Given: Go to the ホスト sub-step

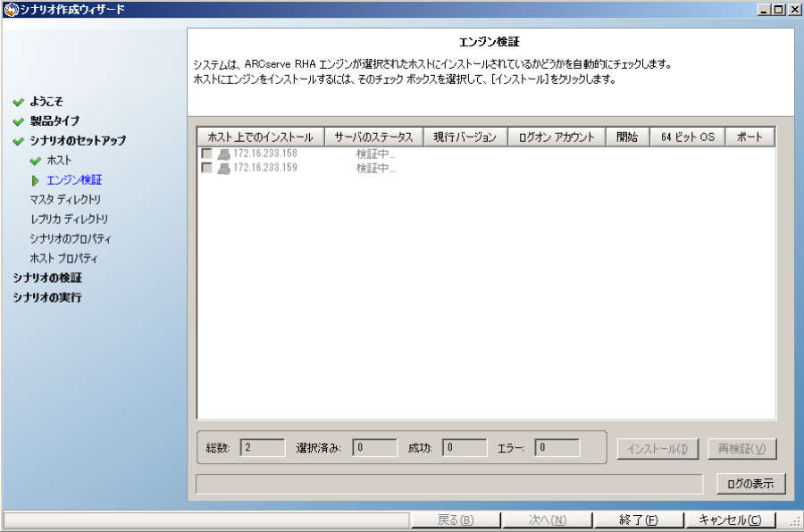Looking at the screenshot, I should pos(59,161).
